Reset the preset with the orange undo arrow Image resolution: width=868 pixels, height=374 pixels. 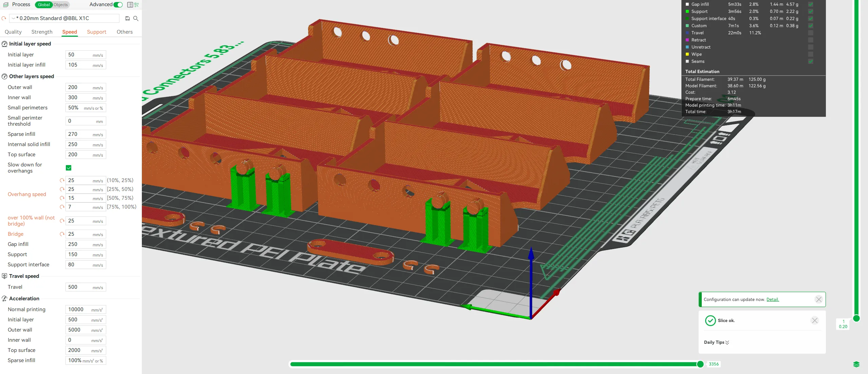point(4,18)
